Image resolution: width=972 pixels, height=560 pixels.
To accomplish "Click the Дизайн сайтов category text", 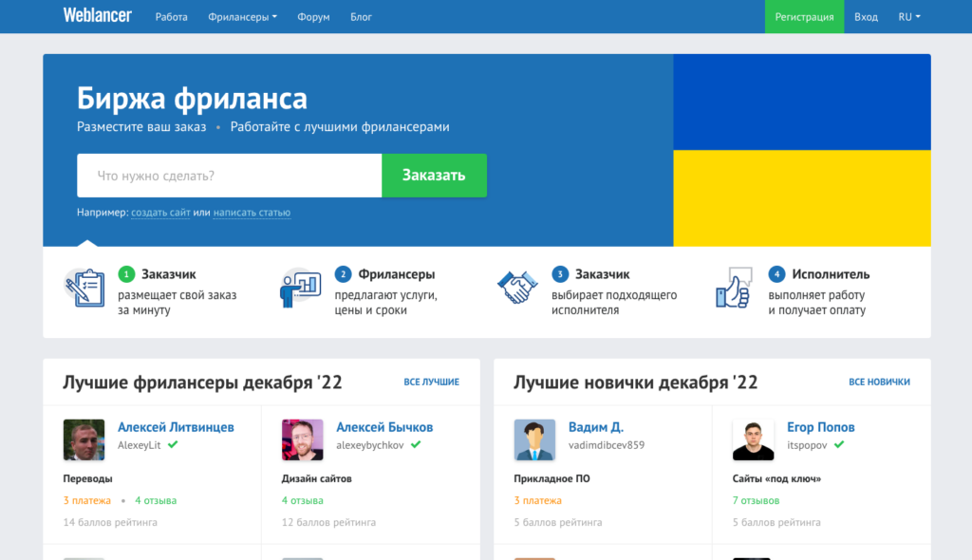I will (317, 478).
